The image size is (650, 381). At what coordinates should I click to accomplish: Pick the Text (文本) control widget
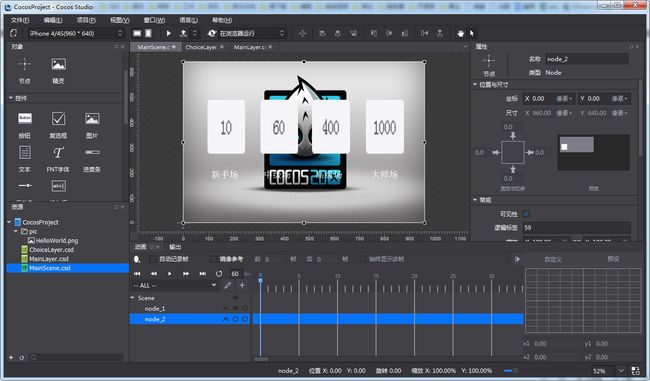point(25,153)
